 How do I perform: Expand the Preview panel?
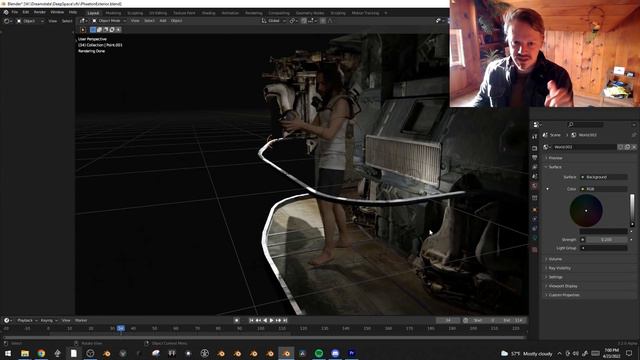555,158
